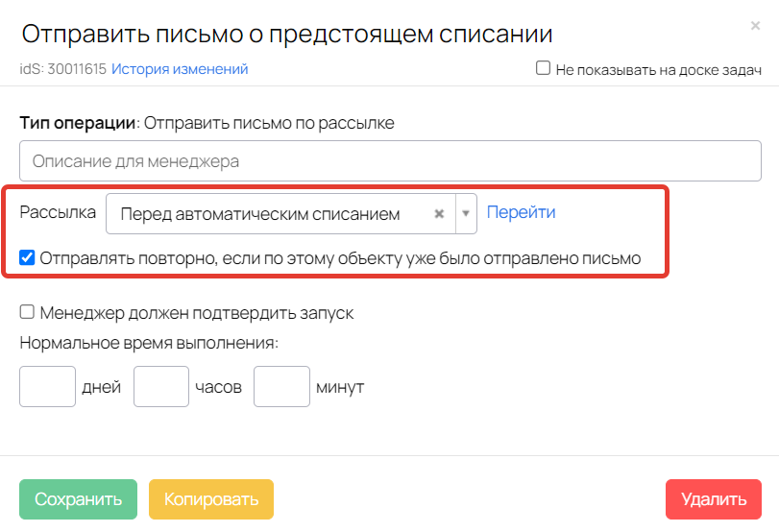Select the Нормальное время выполнения label
This screenshot has height=532, width=779.
point(149,343)
